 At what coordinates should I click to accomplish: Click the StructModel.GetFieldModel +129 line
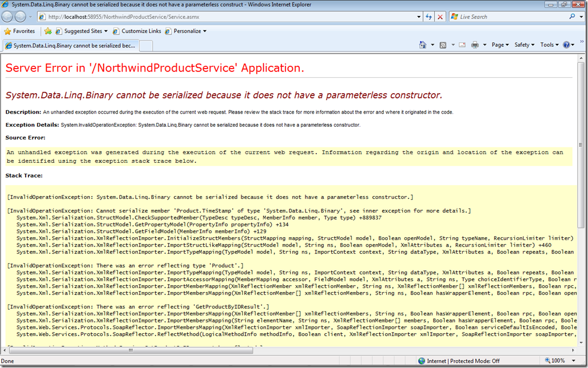pyautogui.click(x=141, y=231)
